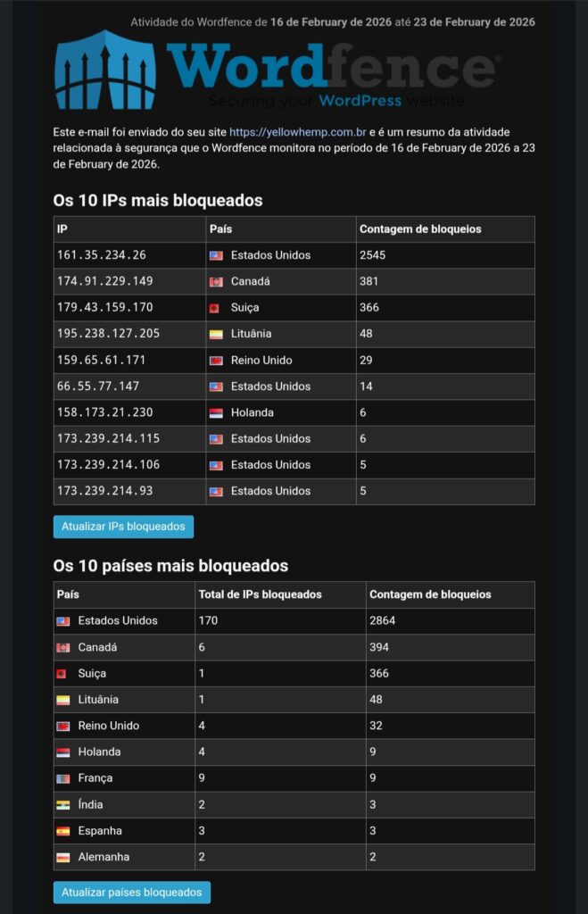588x914 pixels.
Task: Click the Wordfence logo image
Action: point(277,70)
